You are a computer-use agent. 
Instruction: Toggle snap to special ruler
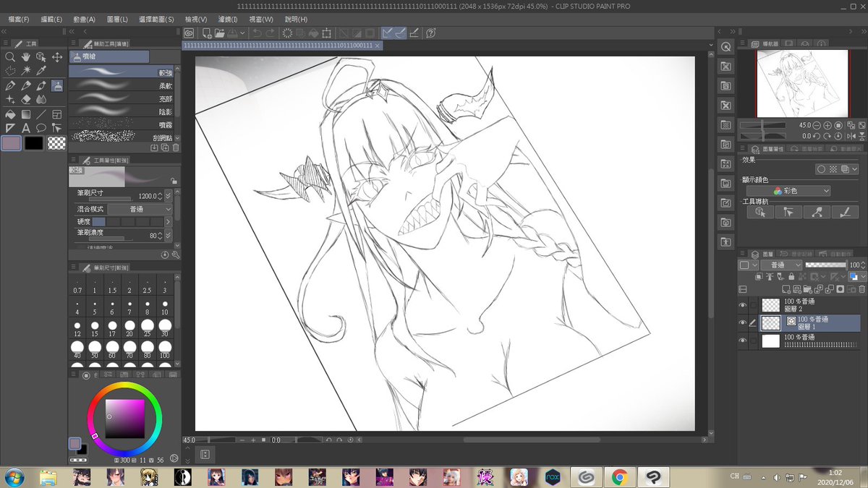point(400,33)
